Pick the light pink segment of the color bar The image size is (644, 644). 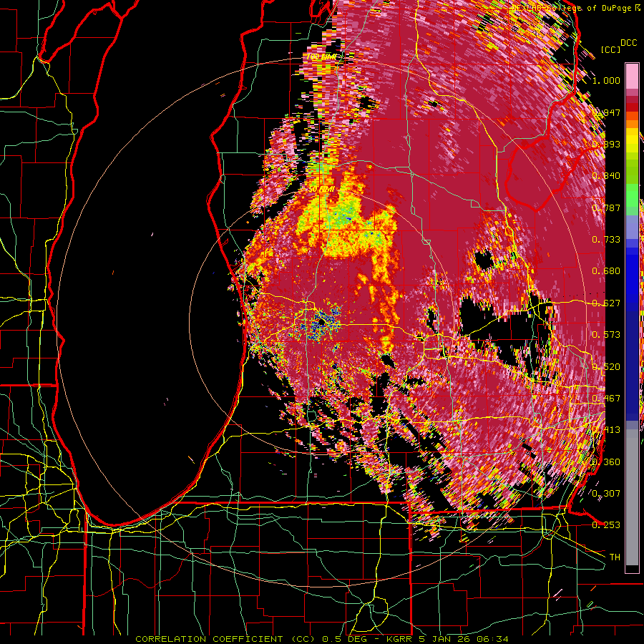pos(632,77)
